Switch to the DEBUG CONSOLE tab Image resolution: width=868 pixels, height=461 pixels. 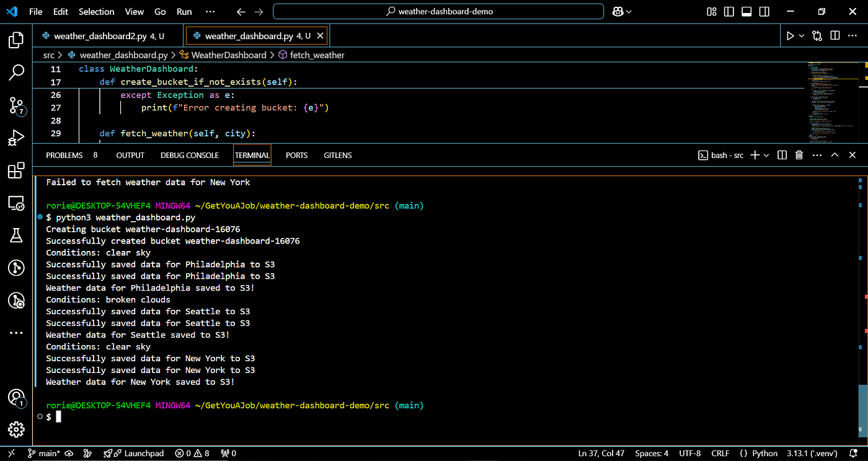click(190, 156)
